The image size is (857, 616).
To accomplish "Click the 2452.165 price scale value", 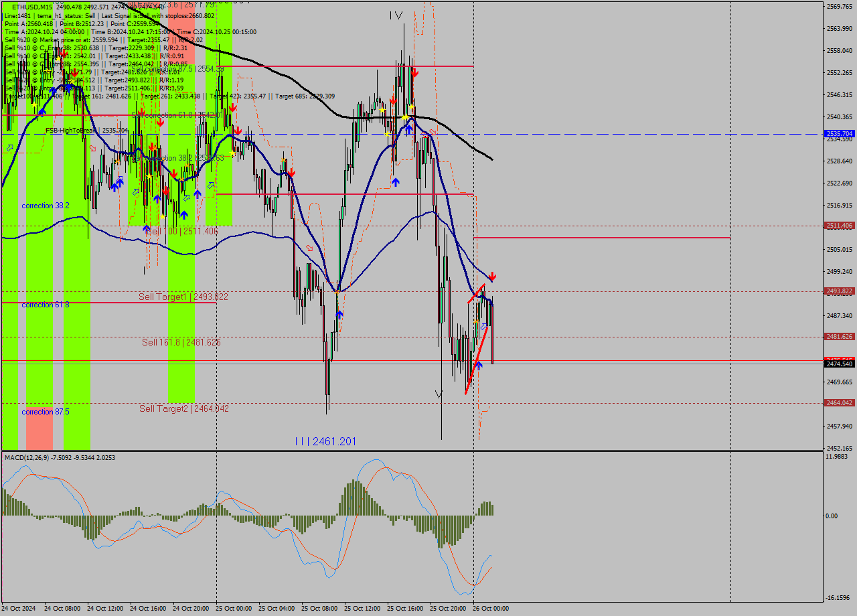I will pos(840,448).
